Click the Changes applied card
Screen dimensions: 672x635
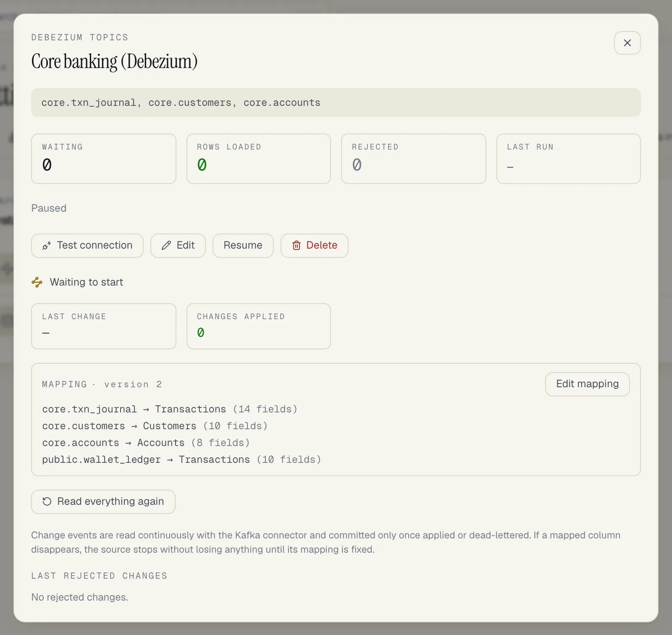259,326
